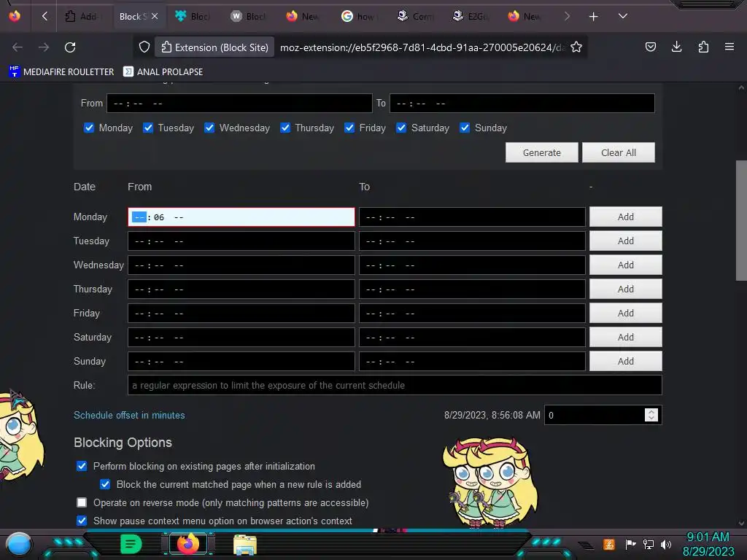The height and width of the screenshot is (560, 747).
Task: Open the green notes app on the taskbar
Action: [131, 544]
